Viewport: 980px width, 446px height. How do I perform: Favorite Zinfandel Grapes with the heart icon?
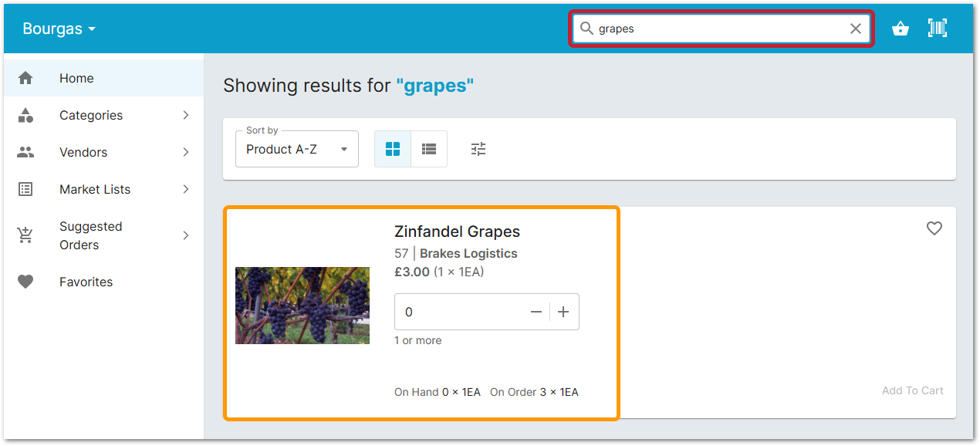coord(934,228)
